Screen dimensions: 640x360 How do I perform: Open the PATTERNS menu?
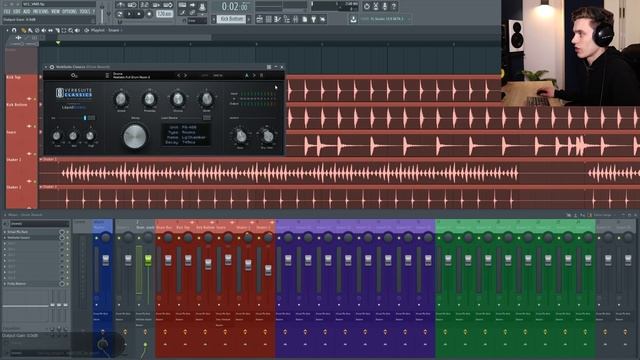40,12
